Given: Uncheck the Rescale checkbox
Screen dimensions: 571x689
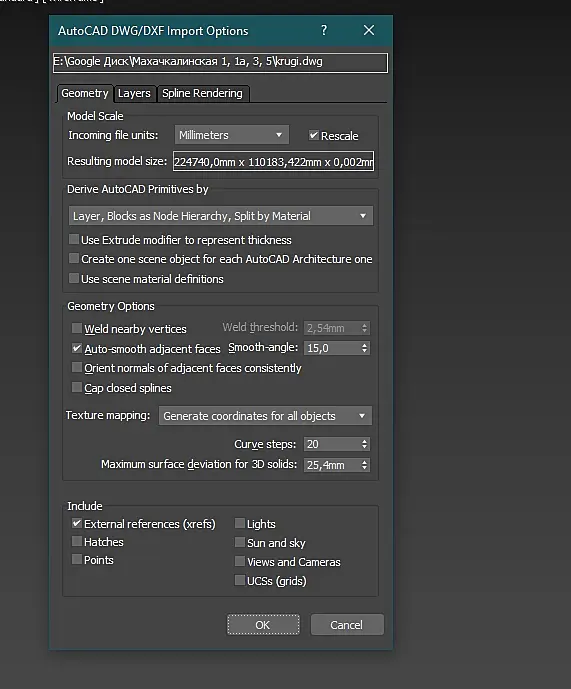Looking at the screenshot, I should pos(313,135).
